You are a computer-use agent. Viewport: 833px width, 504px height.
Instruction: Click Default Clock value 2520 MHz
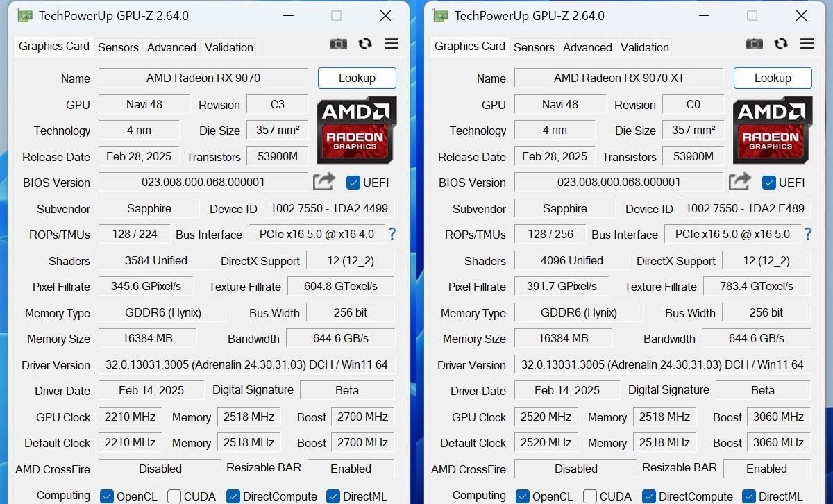point(546,442)
